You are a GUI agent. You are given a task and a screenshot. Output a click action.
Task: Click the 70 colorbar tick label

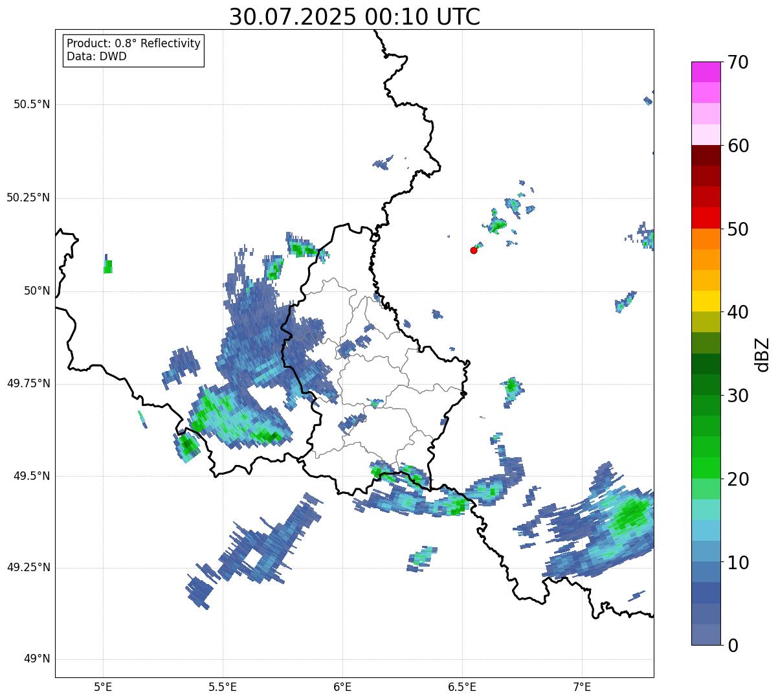[x=738, y=62]
